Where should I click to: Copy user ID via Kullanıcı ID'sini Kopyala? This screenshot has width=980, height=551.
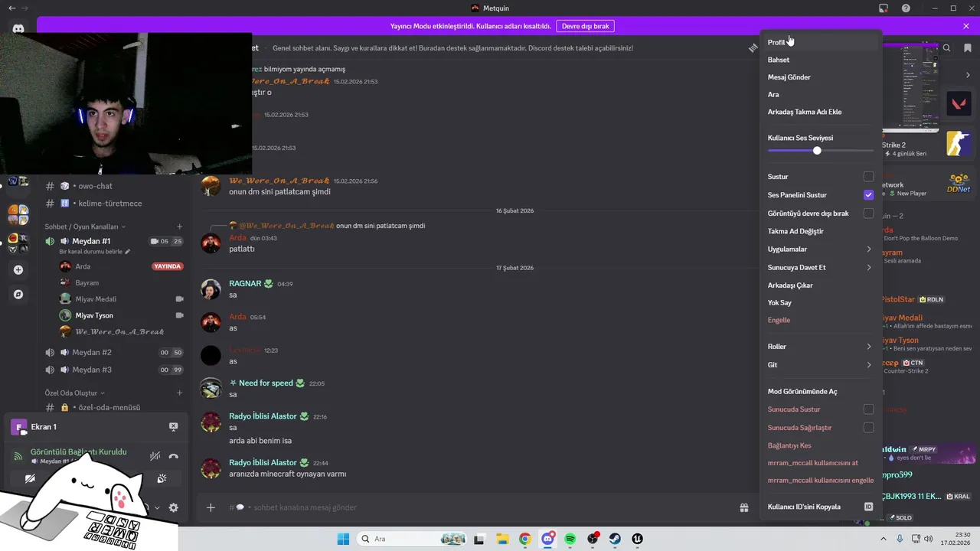click(x=821, y=507)
